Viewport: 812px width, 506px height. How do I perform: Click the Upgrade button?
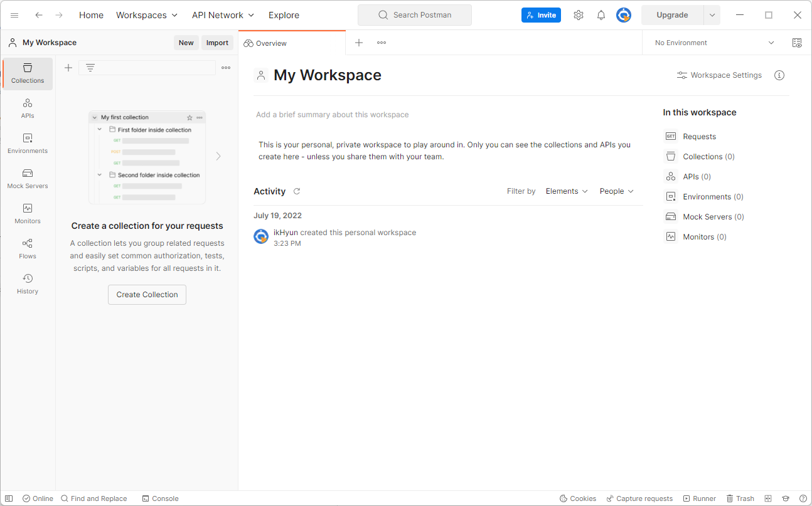pyautogui.click(x=672, y=15)
